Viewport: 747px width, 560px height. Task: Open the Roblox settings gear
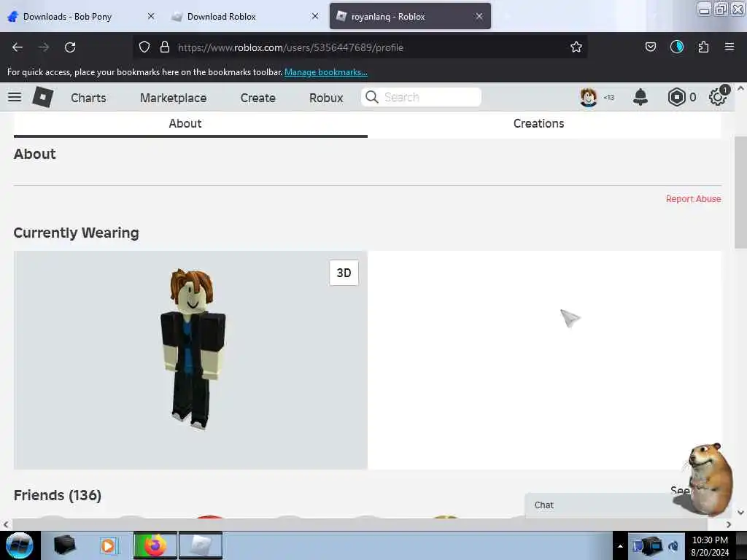coord(718,97)
